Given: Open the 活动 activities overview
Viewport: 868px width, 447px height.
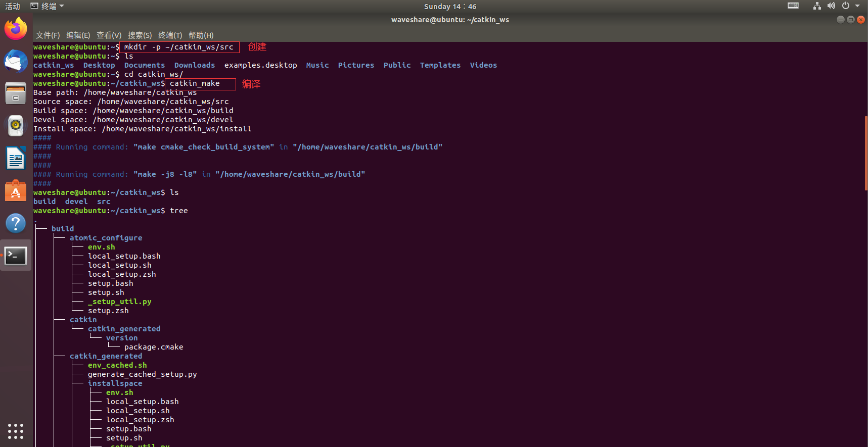Looking at the screenshot, I should (13, 6).
